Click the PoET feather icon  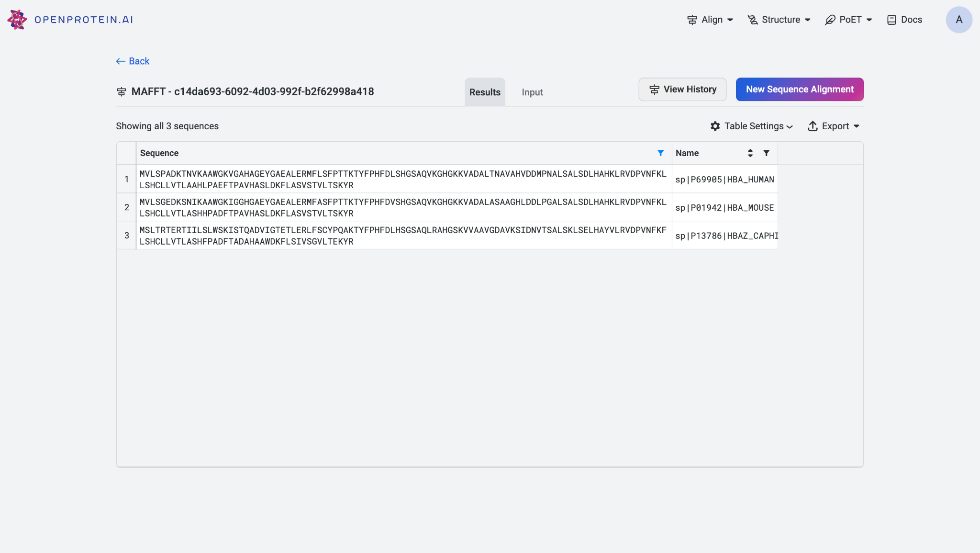coord(830,20)
